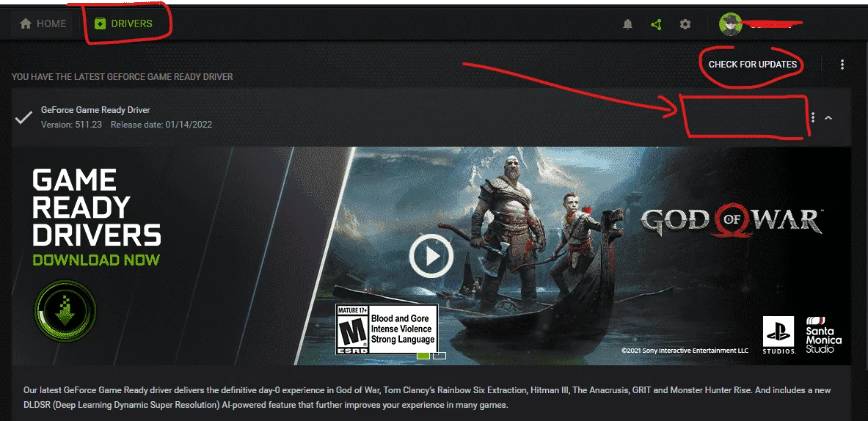Click the Santa Monica Studio logo
868x421 pixels.
click(823, 334)
